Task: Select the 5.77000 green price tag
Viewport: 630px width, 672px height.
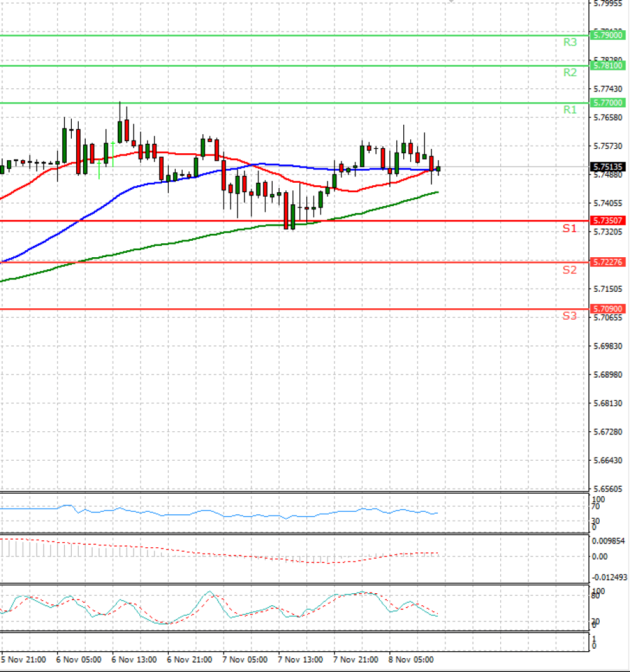Action: coord(607,103)
